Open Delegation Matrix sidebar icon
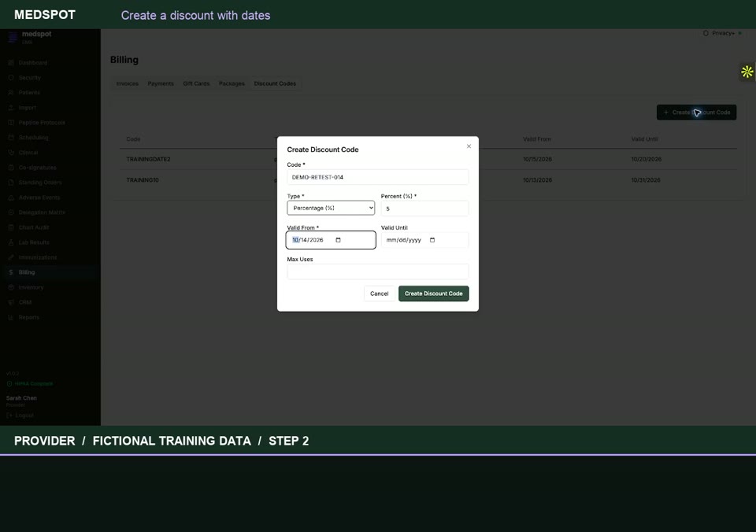The image size is (756, 532). (x=11, y=212)
